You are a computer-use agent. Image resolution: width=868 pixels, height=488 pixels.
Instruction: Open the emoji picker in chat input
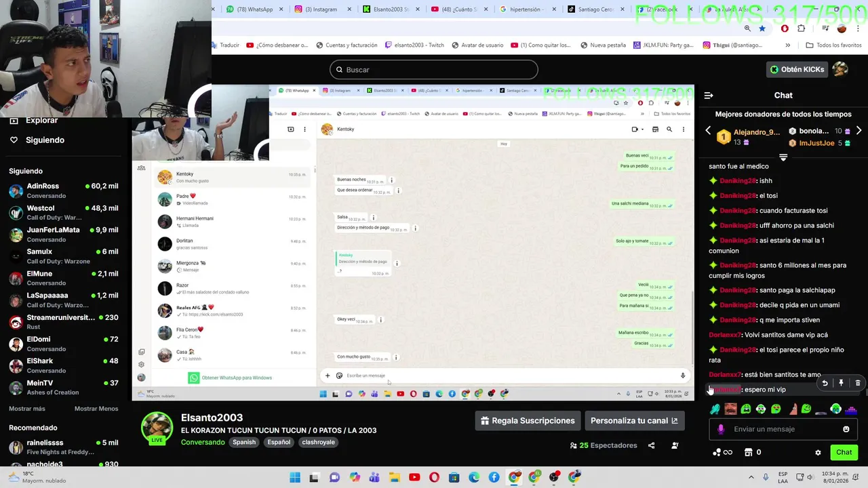(846, 429)
